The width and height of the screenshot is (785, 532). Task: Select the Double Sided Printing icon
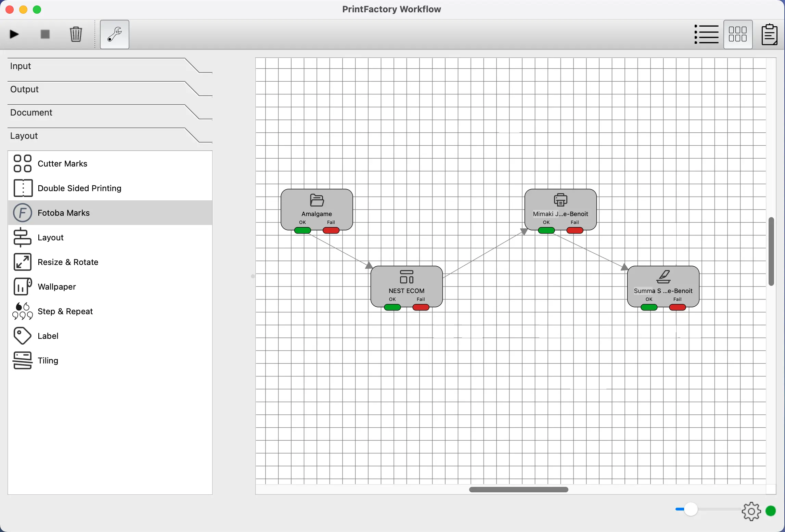coord(23,188)
